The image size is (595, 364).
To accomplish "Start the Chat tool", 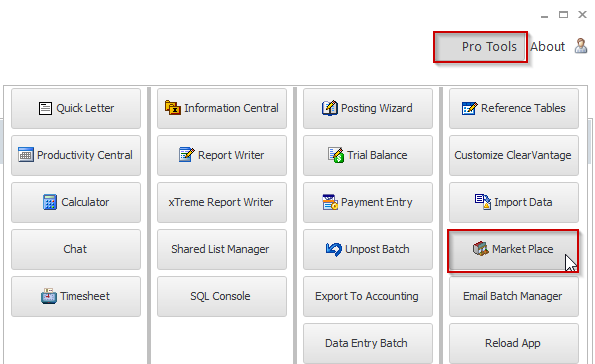I will coord(76,250).
